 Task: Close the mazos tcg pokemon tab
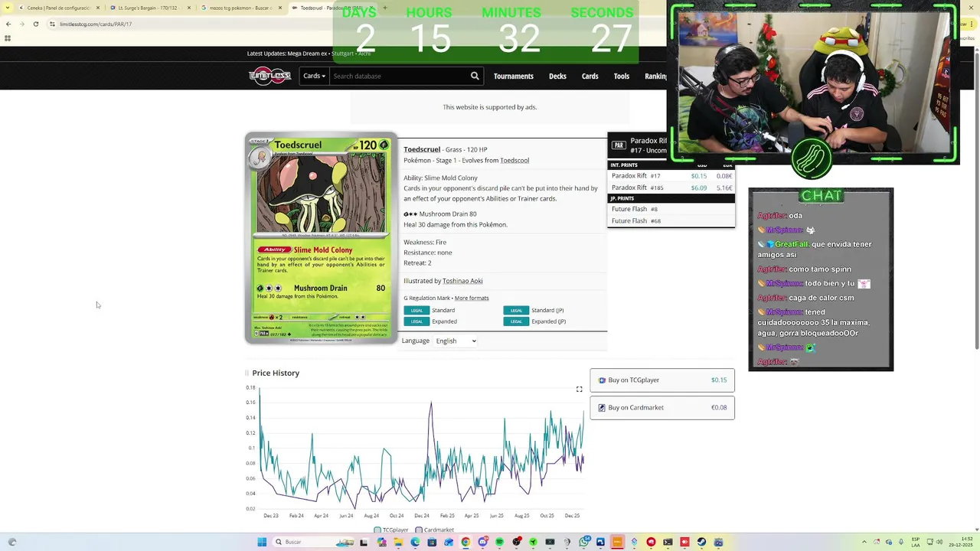[280, 8]
